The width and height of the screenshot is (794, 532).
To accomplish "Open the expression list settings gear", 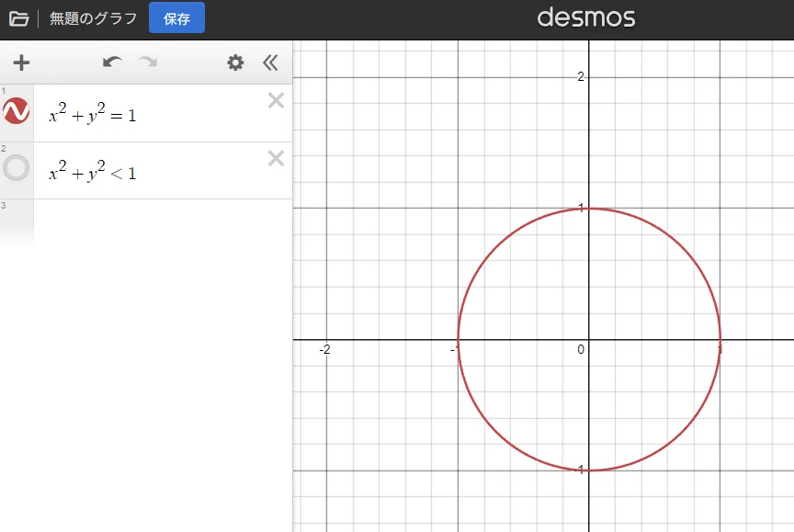I will click(235, 62).
